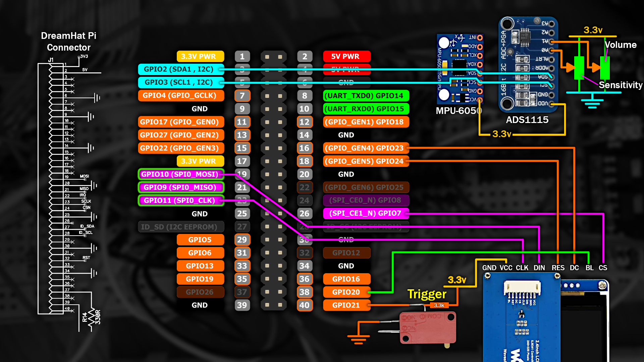The height and width of the screenshot is (362, 644).
Task: Click pin number 40 box
Action: 305,305
